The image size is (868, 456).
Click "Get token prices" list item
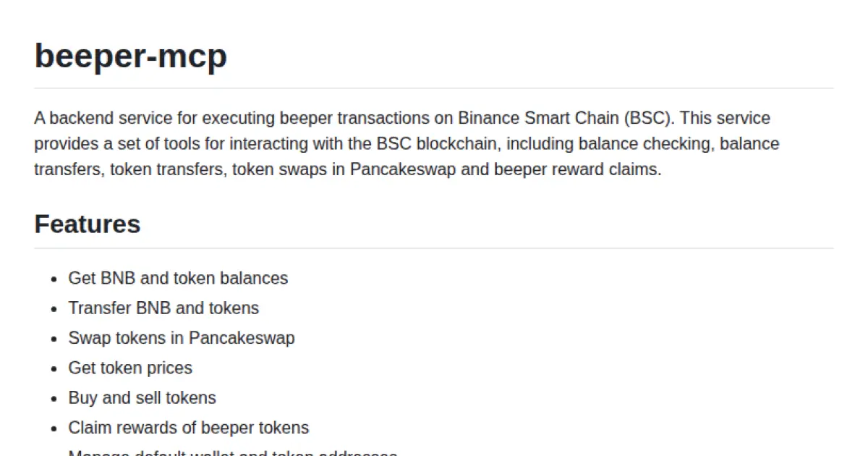point(130,368)
